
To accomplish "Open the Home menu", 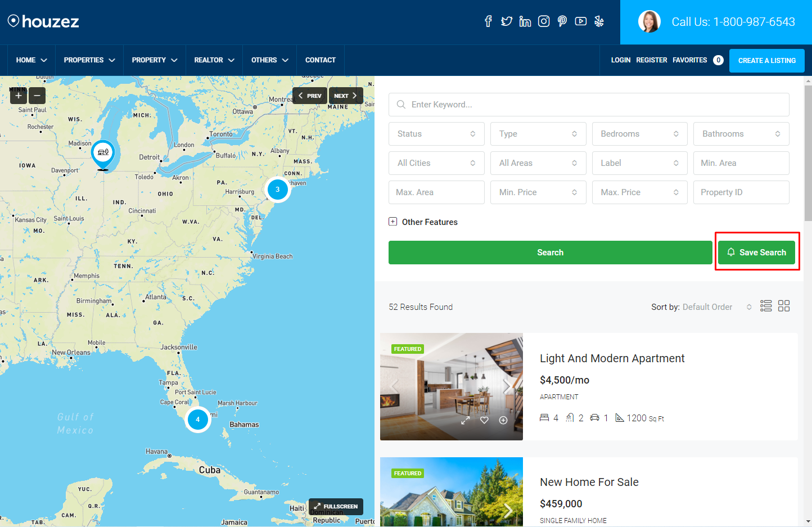I will point(31,60).
